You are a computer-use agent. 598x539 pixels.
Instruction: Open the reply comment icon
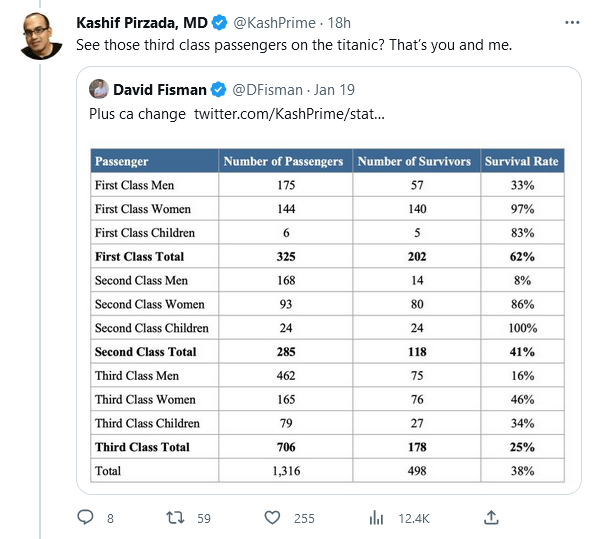(x=85, y=518)
